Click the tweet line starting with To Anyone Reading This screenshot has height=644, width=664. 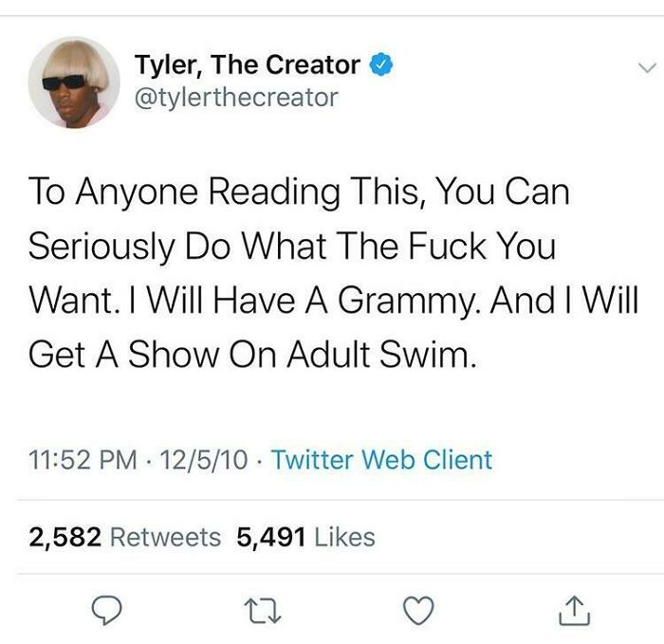point(299,193)
